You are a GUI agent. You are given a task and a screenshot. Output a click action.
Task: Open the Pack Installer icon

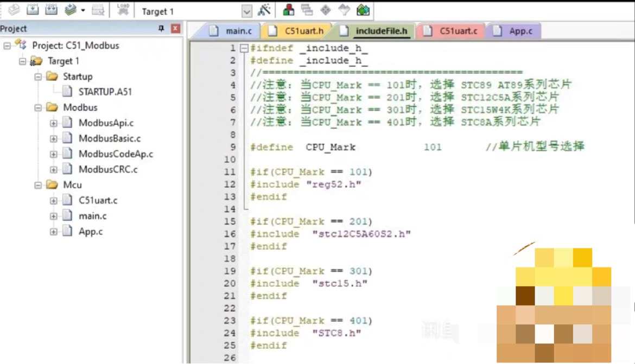pyautogui.click(x=363, y=10)
